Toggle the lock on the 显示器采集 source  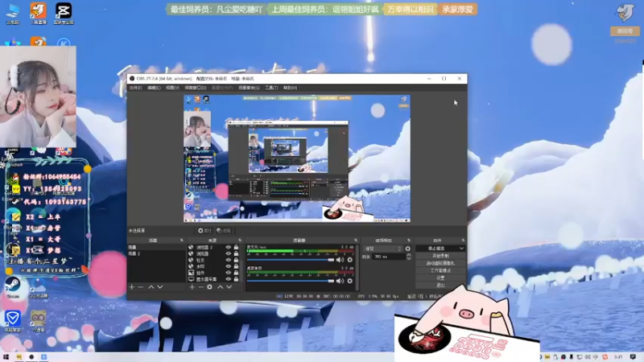(236, 279)
